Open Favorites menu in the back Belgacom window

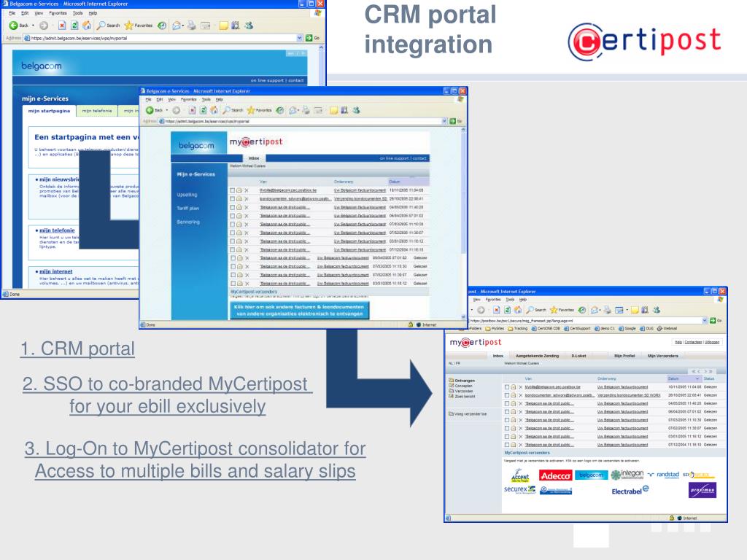tap(58, 13)
